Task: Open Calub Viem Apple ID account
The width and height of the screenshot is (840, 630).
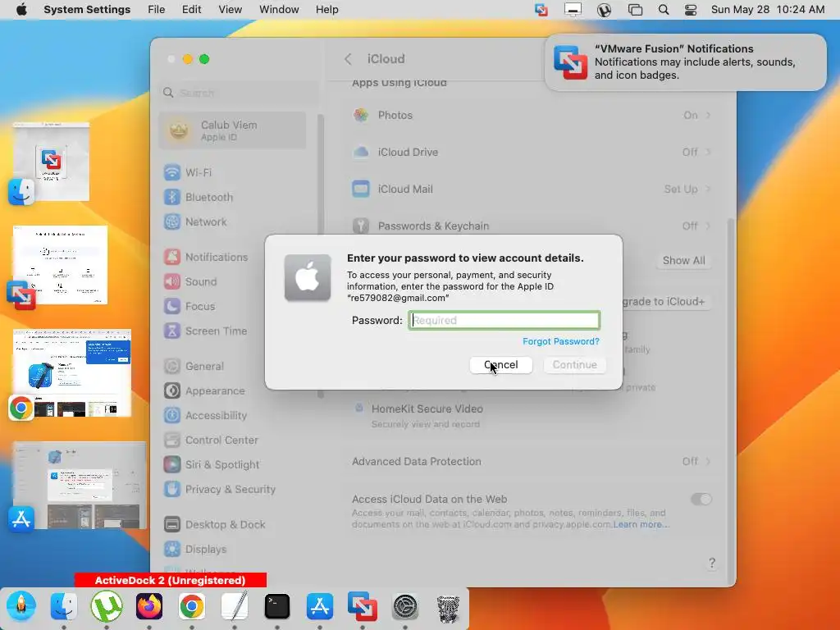Action: [232, 130]
